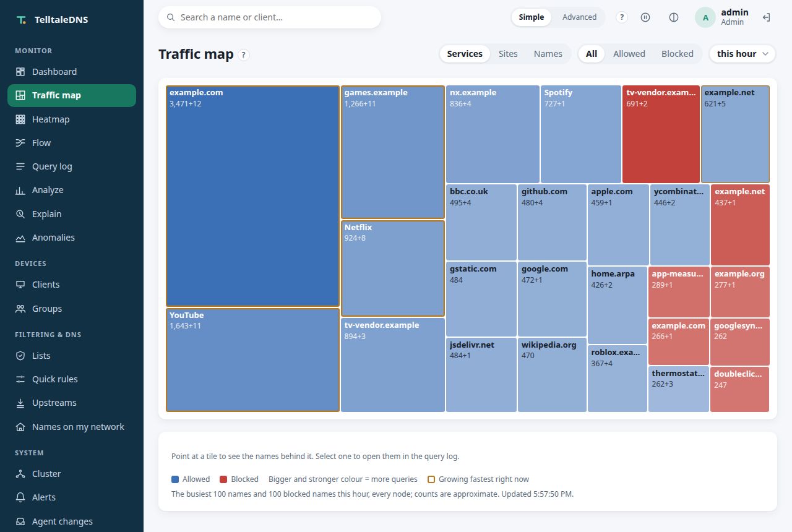Click the Heatmap grid icon
The height and width of the screenshot is (532, 792).
pyautogui.click(x=20, y=119)
